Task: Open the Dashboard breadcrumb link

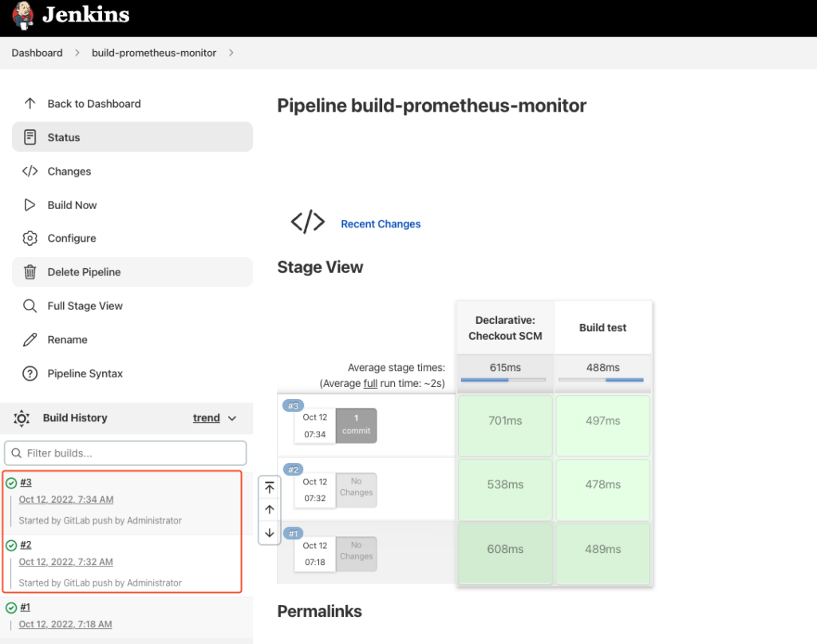Action: [37, 53]
